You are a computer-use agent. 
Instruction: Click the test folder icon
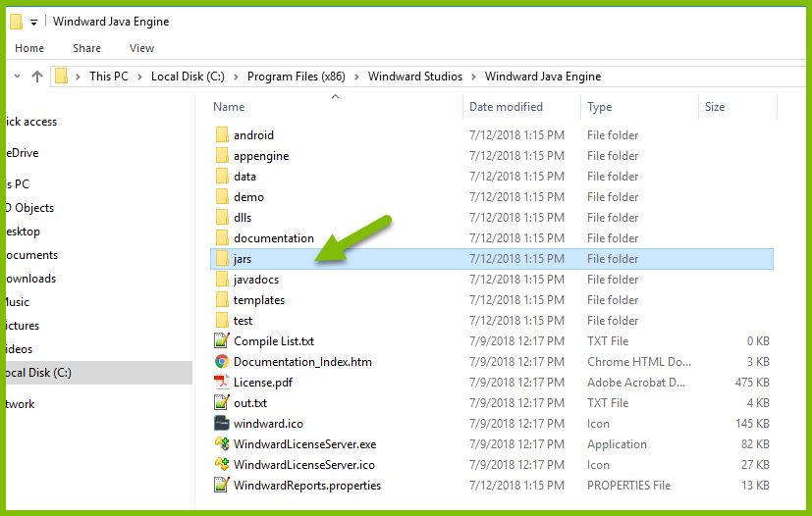click(222, 321)
